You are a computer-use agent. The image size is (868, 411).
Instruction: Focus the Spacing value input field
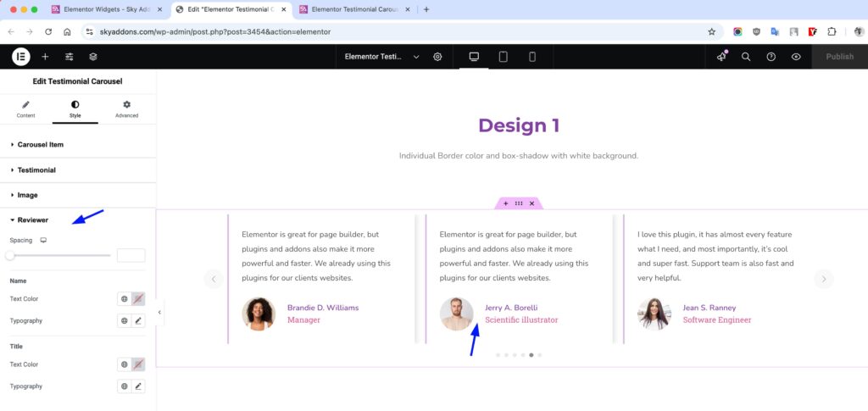click(131, 256)
